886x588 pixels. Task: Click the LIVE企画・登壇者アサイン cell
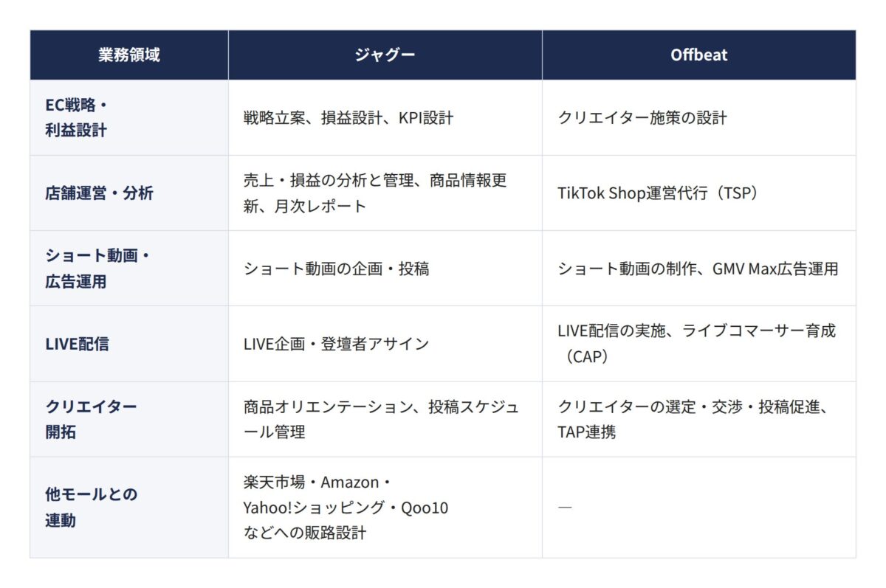(385, 344)
